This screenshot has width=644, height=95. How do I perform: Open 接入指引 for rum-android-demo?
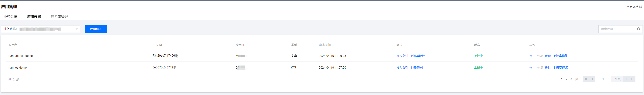pyautogui.click(x=402, y=56)
